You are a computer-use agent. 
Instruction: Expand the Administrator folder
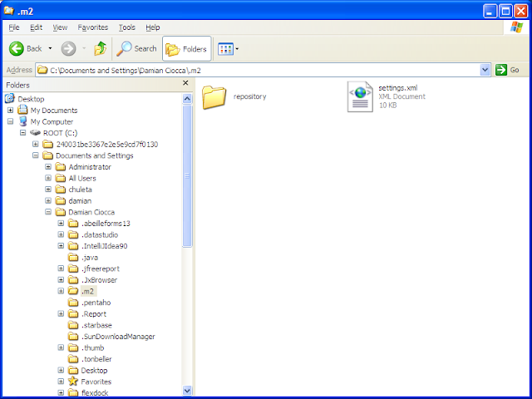48,167
